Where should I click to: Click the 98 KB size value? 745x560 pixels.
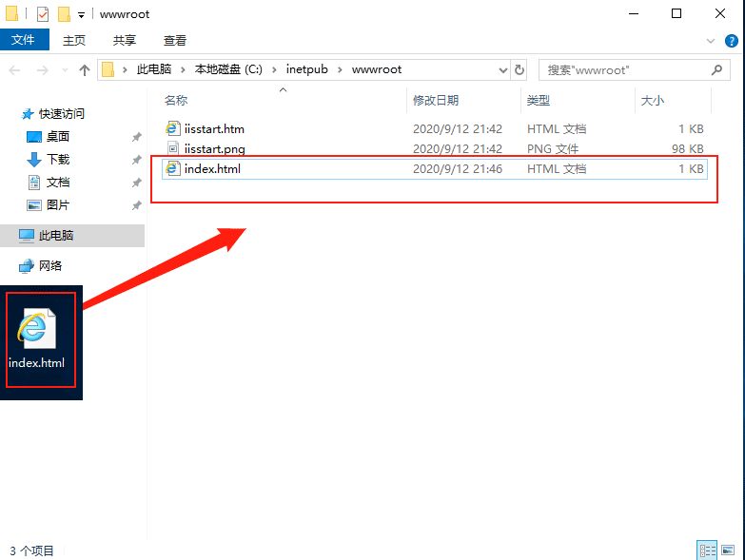(687, 149)
